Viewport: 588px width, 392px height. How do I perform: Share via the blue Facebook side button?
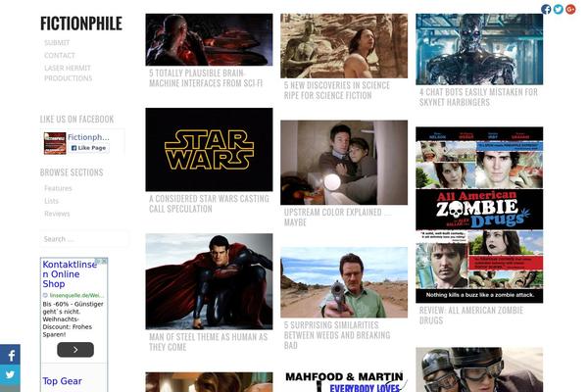(10, 355)
